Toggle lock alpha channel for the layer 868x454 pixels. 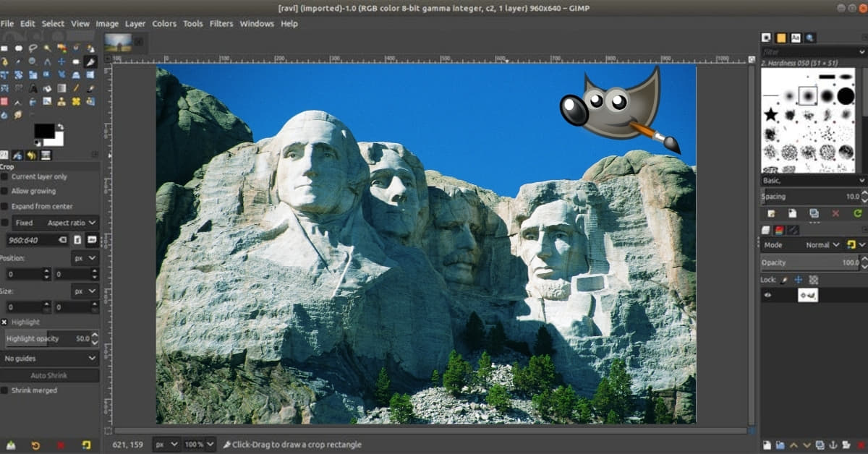pyautogui.click(x=813, y=279)
